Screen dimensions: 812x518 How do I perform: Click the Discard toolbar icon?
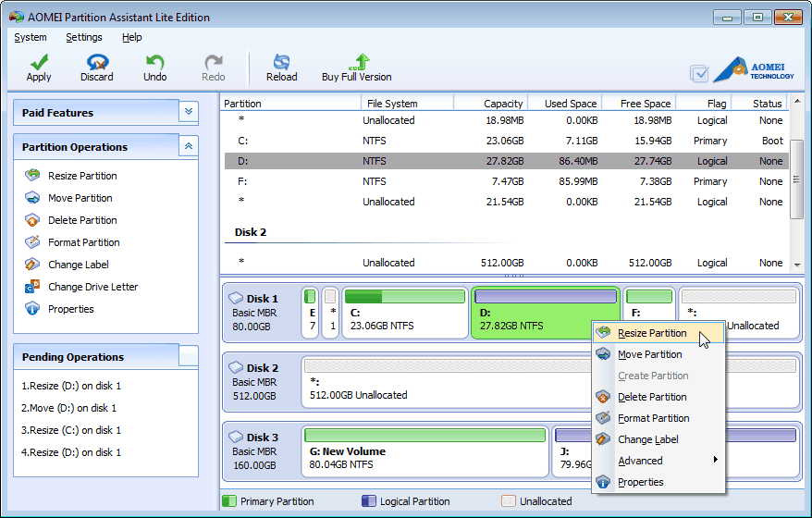tap(97, 62)
